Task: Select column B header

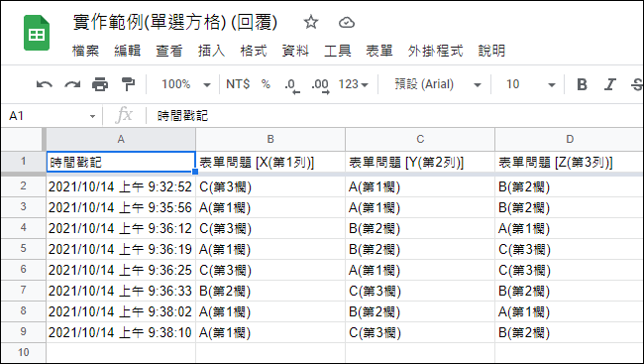Action: tap(270, 139)
